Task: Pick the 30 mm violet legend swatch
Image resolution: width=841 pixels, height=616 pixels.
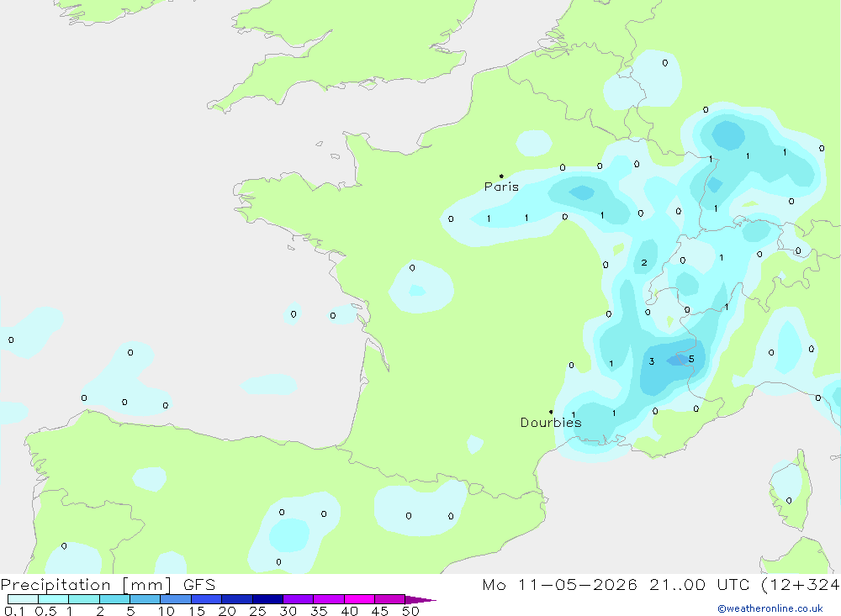Action: point(299,599)
